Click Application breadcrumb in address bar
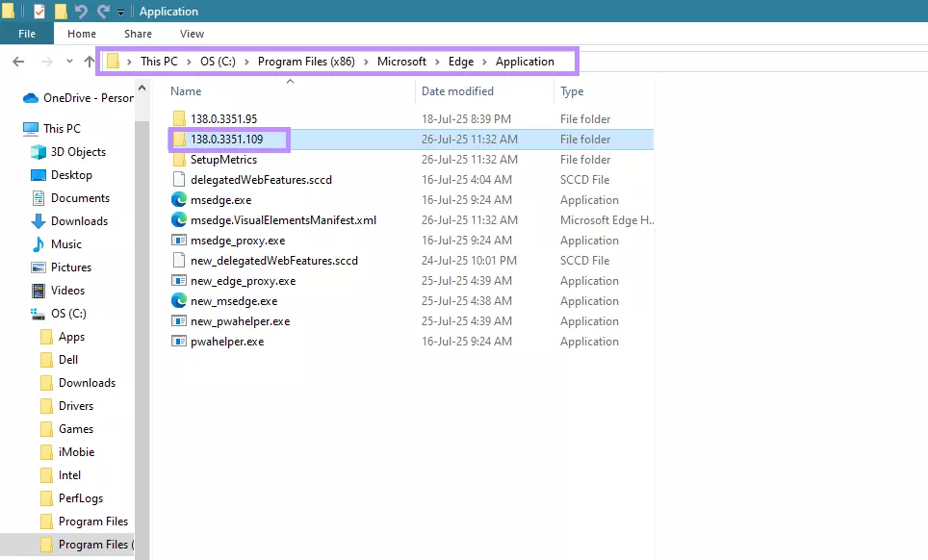The width and height of the screenshot is (928, 560). (x=525, y=62)
